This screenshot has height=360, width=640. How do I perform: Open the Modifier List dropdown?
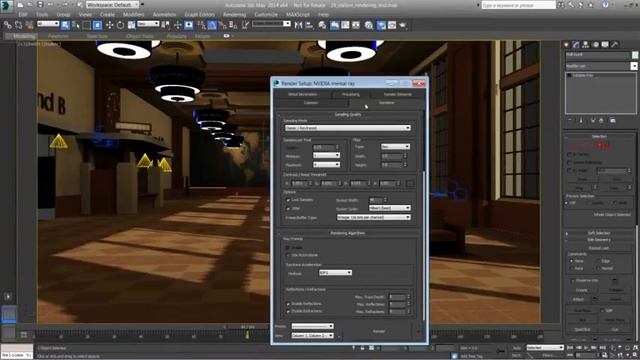point(601,66)
